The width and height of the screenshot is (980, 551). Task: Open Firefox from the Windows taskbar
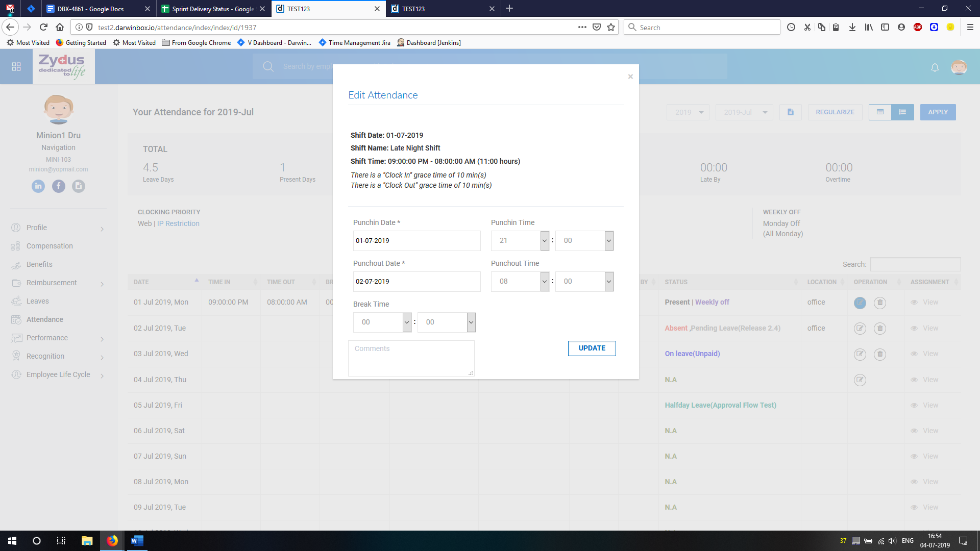pos(112,541)
